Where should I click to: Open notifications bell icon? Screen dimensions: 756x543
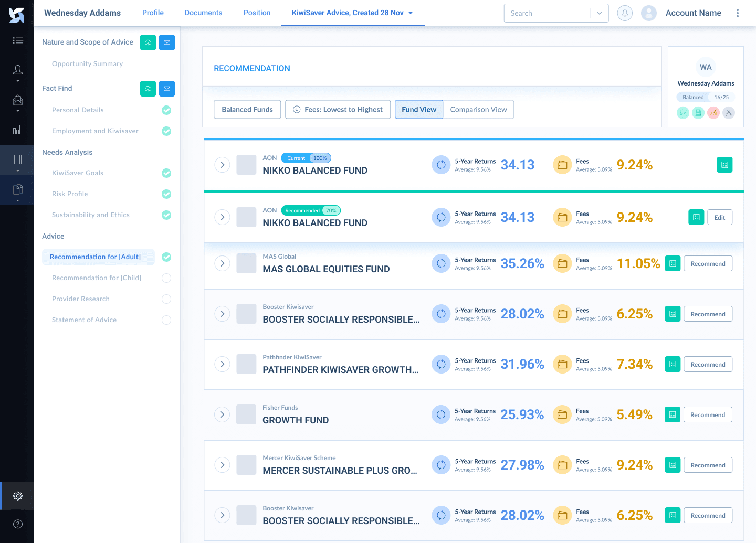click(x=625, y=13)
